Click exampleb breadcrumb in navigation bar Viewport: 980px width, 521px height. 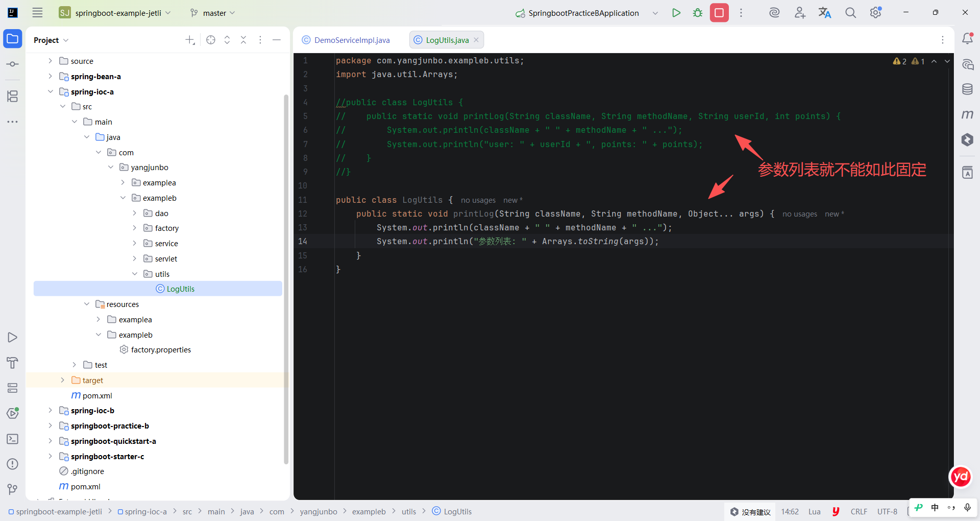coord(369,511)
